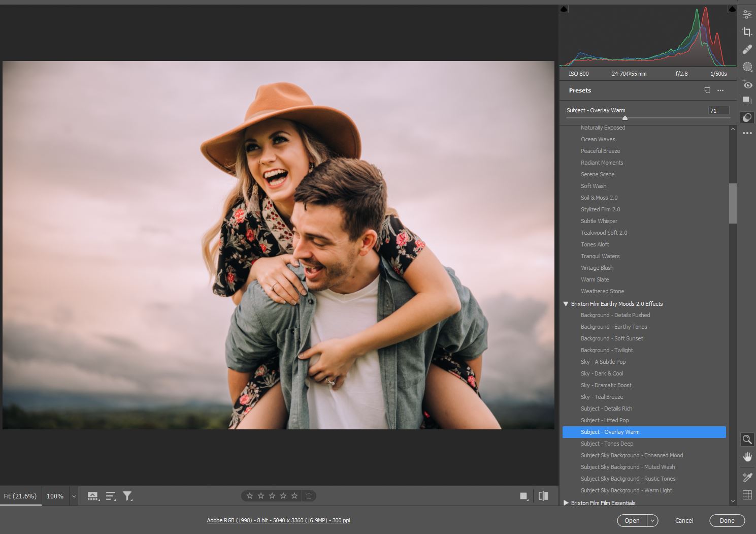756x534 pixels.
Task: Click the trash icon beside star ratings
Action: coord(309,496)
